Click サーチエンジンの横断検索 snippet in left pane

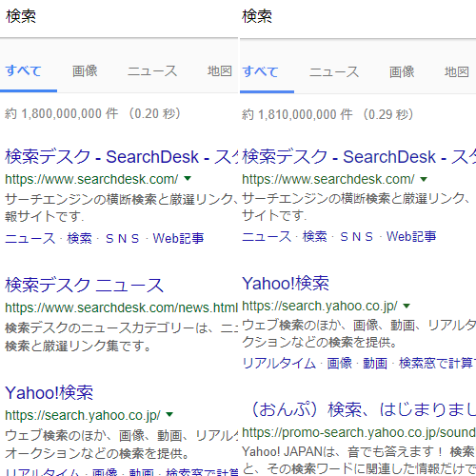(x=122, y=208)
